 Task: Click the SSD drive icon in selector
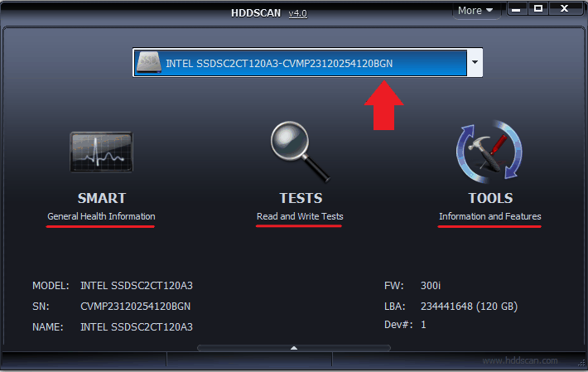pos(149,63)
